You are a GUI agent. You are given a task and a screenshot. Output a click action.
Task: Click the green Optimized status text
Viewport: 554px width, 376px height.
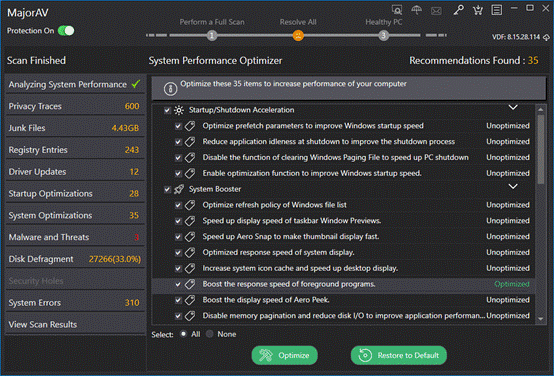coord(512,284)
